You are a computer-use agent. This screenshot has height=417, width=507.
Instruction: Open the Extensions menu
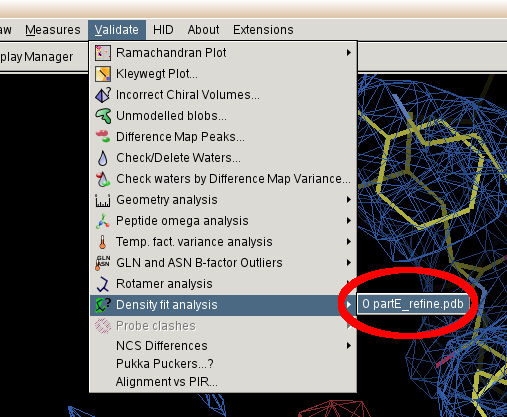(263, 30)
